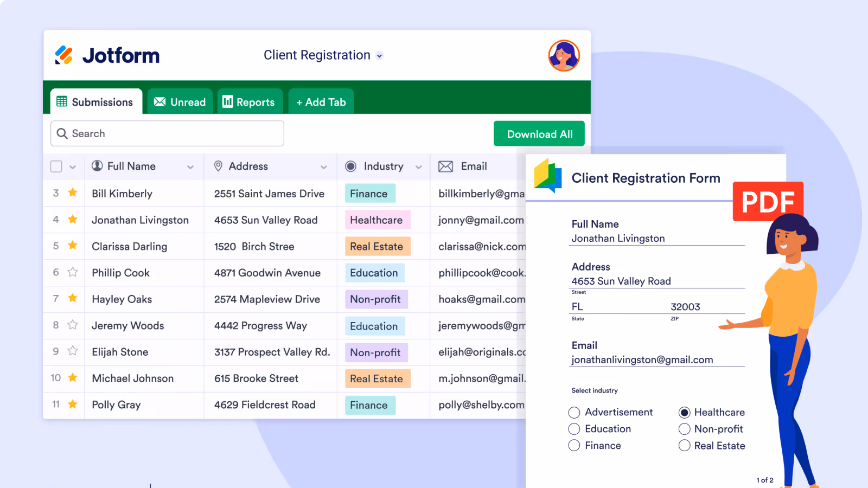Click the Non-profit tag for Elijah Stone
The image size is (868, 488).
[x=376, y=352]
